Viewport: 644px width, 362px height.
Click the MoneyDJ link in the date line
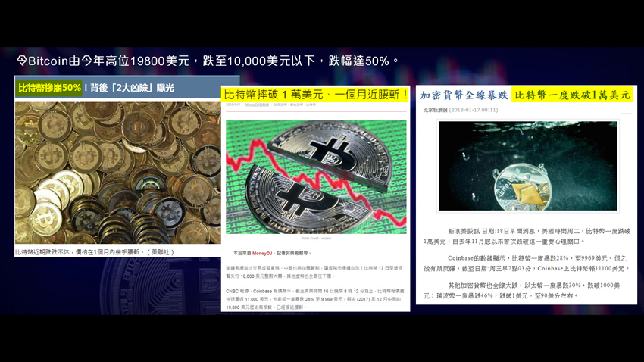coord(257,105)
